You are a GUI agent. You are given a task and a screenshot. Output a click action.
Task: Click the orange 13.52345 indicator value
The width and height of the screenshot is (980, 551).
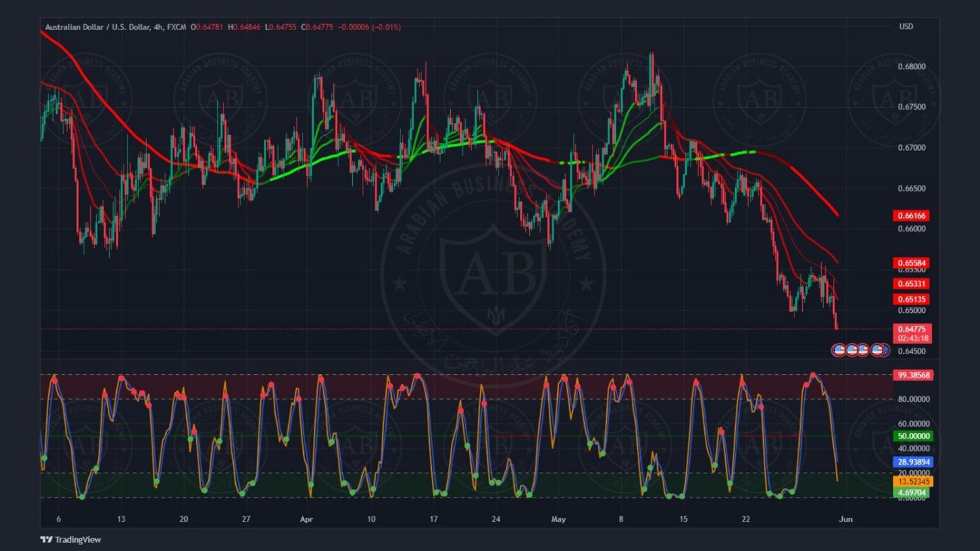coord(913,482)
